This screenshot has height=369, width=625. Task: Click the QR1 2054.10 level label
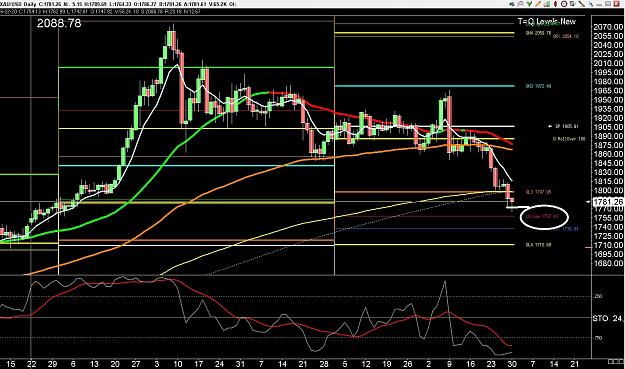566,36
